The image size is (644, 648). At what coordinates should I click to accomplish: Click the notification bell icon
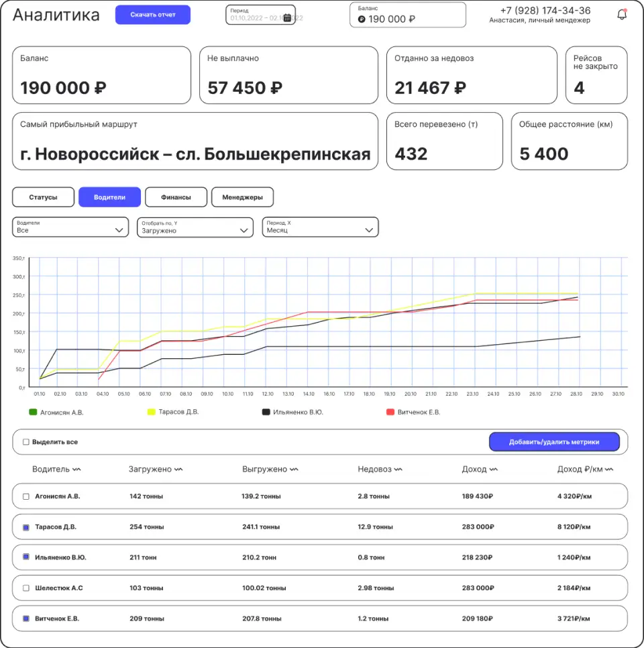(622, 14)
